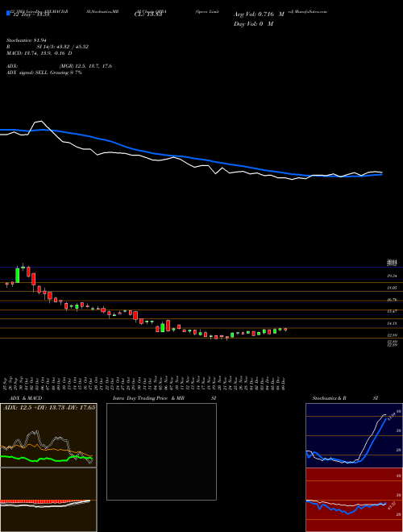Click the 19.34 price axis label
The width and height of the screenshot is (403, 532).
click(393, 276)
